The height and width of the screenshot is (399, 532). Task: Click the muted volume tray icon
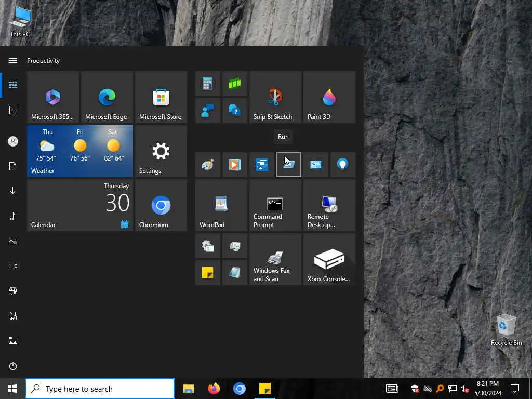click(465, 389)
